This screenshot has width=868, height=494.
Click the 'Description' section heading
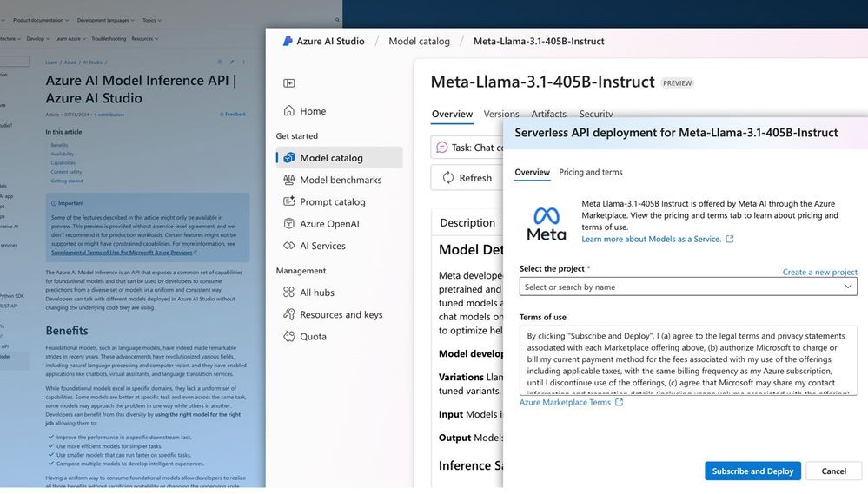(467, 222)
